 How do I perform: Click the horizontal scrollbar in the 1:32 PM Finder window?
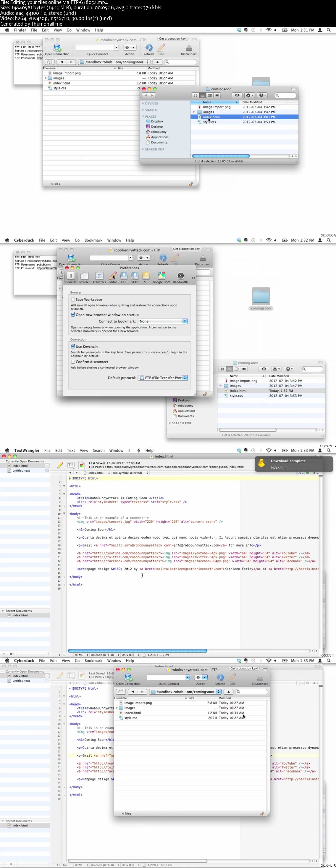point(247,430)
